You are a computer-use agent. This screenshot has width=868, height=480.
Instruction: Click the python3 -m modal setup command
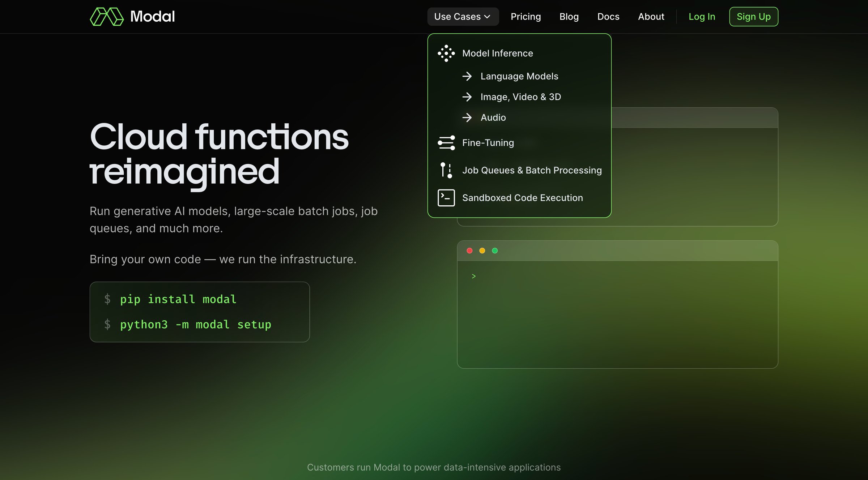(195, 325)
